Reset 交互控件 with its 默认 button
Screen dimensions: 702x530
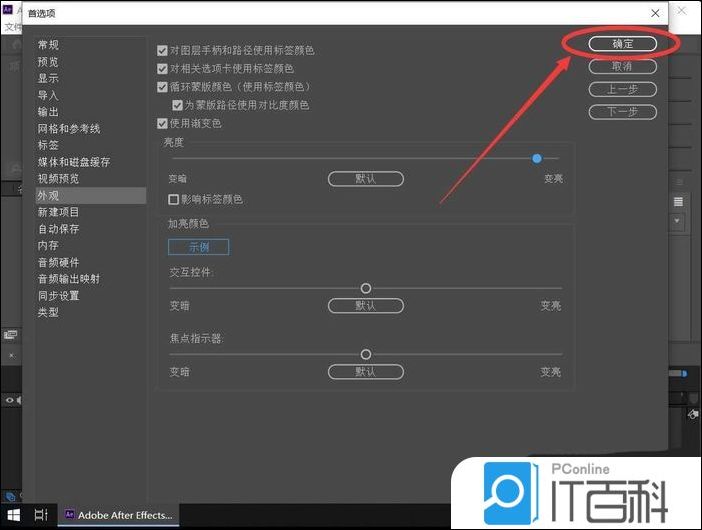(366, 306)
